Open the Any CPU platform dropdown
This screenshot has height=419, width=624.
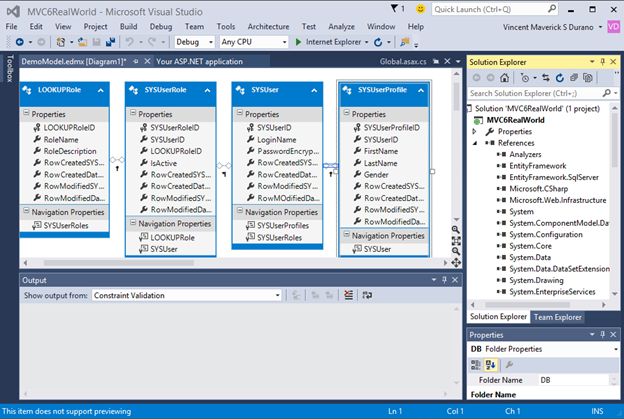[x=252, y=42]
